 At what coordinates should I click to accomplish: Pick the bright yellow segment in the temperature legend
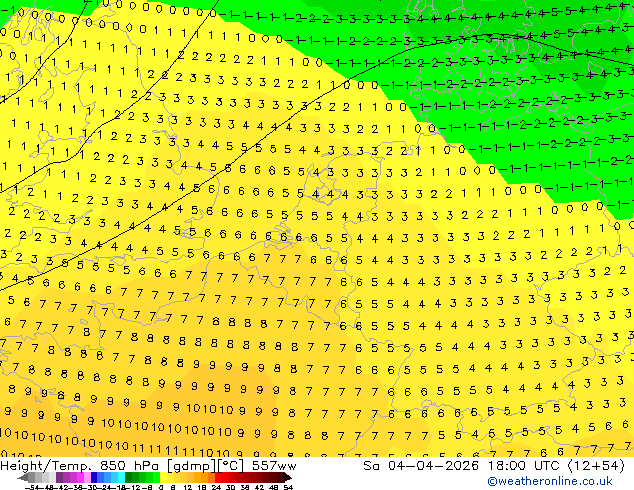[163, 477]
